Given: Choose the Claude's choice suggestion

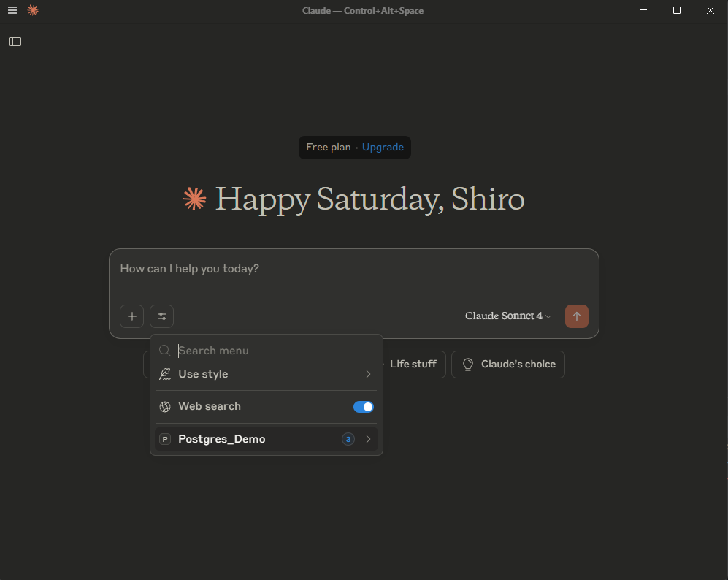Looking at the screenshot, I should coord(508,365).
